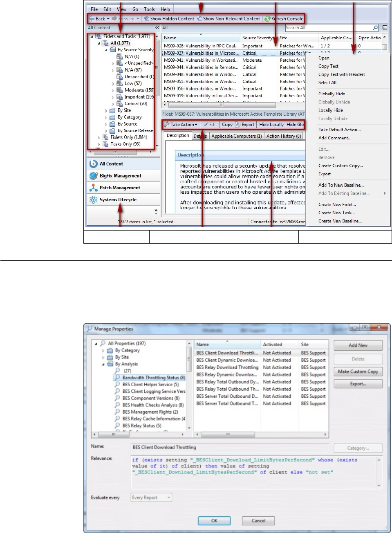Viewport: 392px width, 533px height.
Task: Expand the Fixlets Only node
Action: [x=99, y=138]
